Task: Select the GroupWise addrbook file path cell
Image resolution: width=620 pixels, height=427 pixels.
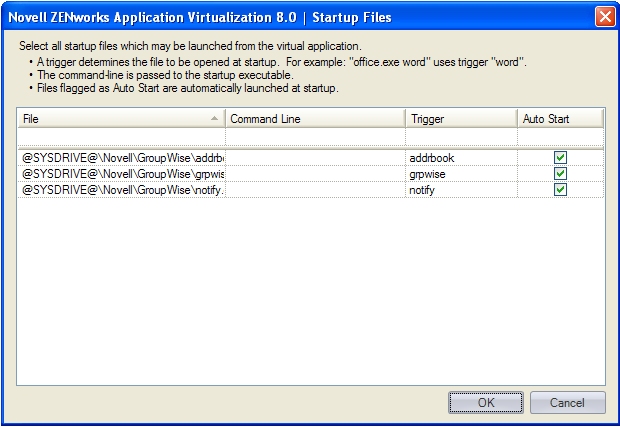Action: [122, 158]
